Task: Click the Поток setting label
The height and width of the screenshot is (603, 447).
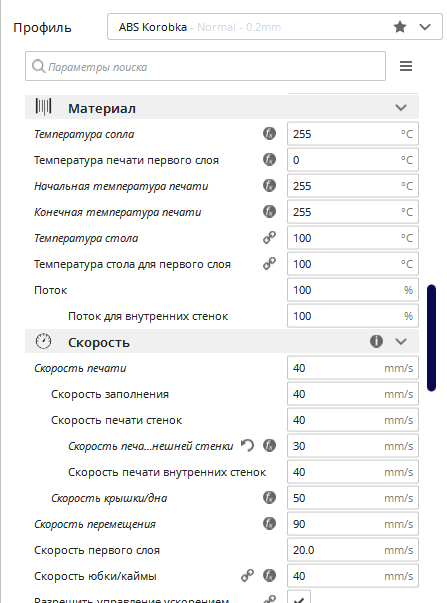Action: (50, 290)
